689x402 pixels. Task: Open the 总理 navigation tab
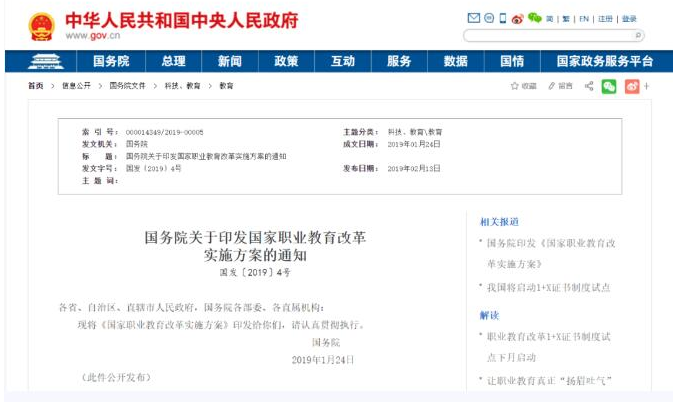[x=174, y=61]
